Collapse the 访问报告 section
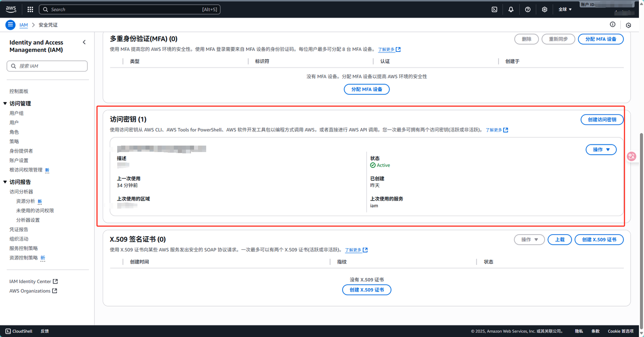The width and height of the screenshot is (644, 337). click(5, 182)
